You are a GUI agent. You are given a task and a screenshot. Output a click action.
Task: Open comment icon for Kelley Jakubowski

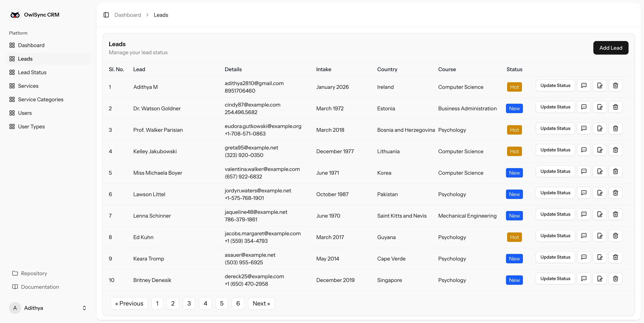584,150
